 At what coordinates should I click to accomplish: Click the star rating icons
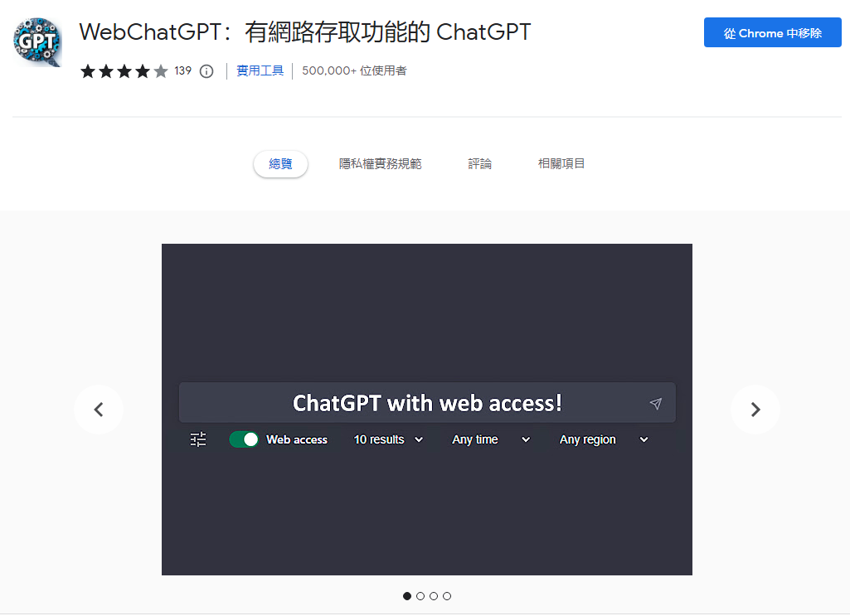[x=124, y=71]
